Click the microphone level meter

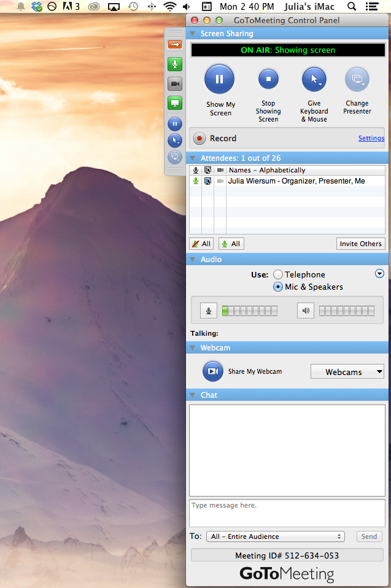point(250,311)
